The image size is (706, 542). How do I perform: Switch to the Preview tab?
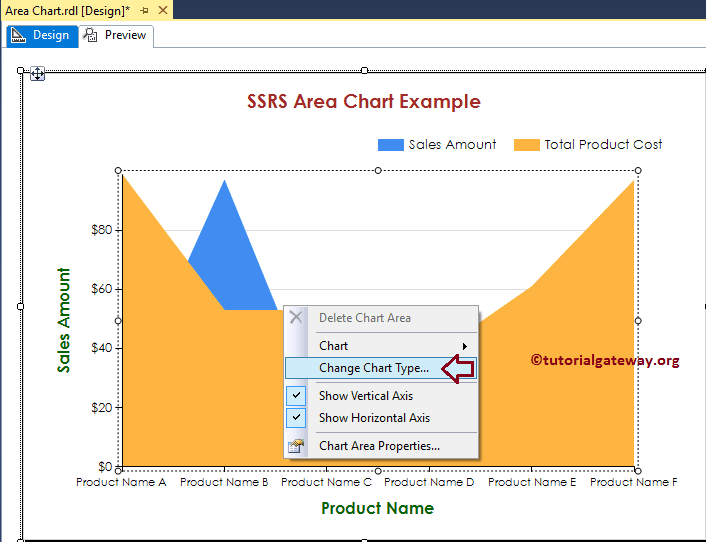(116, 36)
